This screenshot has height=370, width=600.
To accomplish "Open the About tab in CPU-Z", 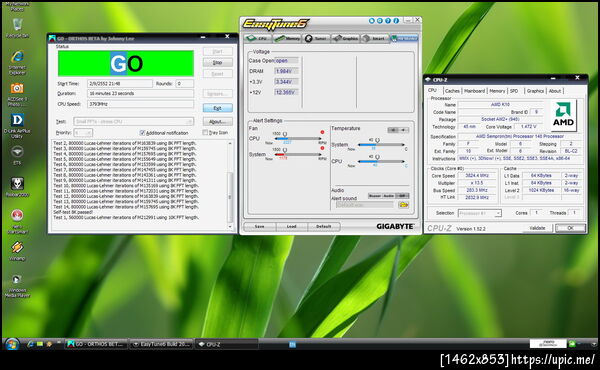I will pyautogui.click(x=555, y=91).
